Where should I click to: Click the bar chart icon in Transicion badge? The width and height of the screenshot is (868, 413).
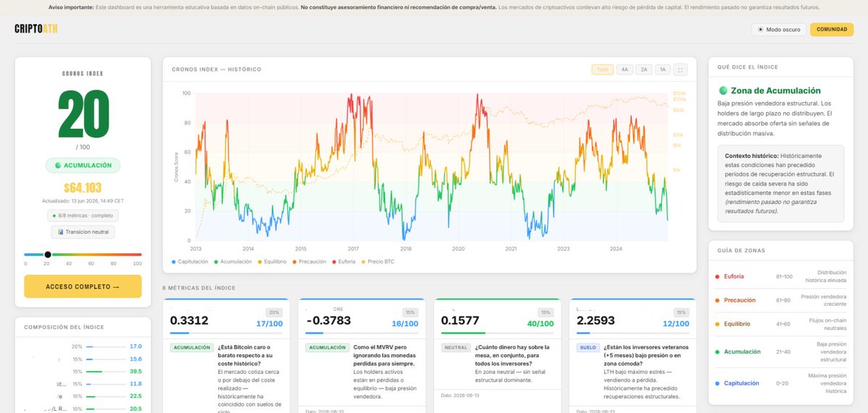pos(59,232)
